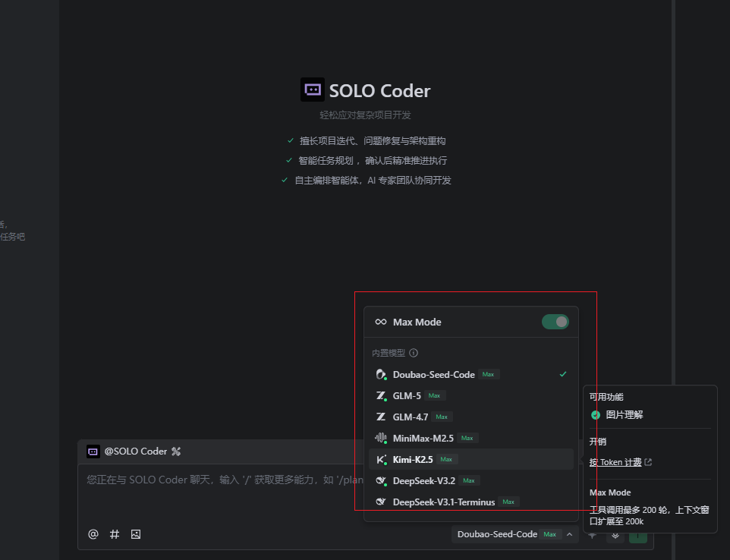Click the DeepSeek-V3.1-Terminus whale logo icon

pos(381,502)
